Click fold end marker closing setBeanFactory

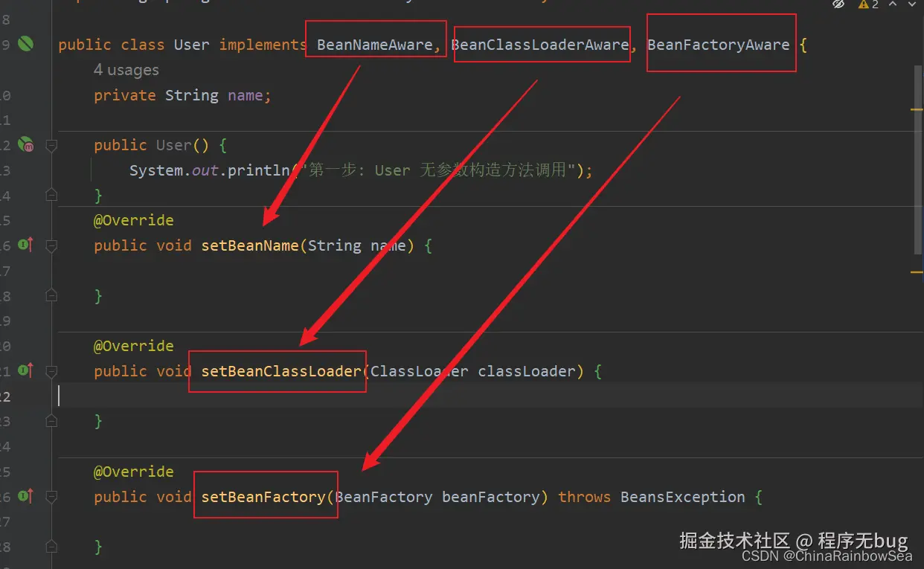point(51,547)
